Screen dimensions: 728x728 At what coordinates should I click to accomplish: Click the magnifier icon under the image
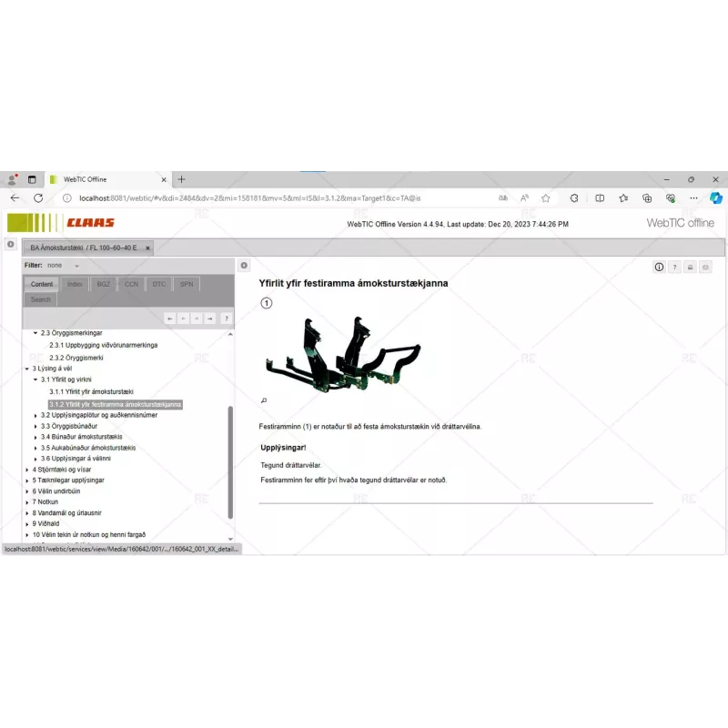[x=264, y=400]
